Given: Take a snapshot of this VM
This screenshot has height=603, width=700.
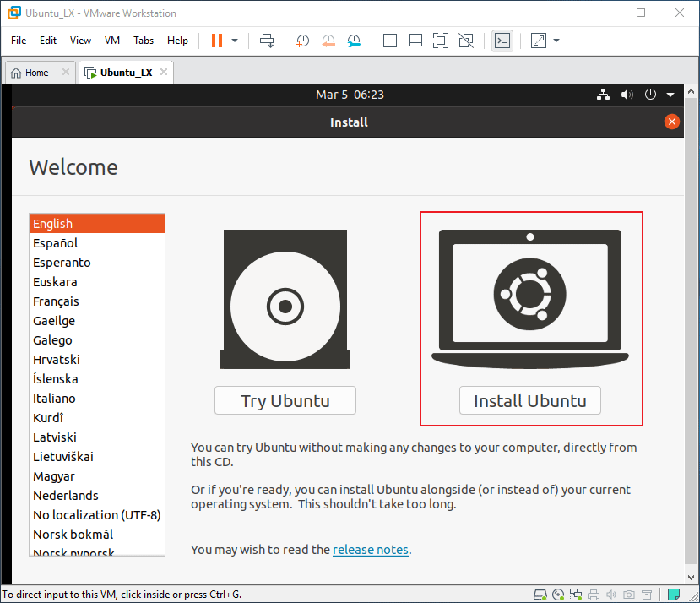Looking at the screenshot, I should click(302, 41).
